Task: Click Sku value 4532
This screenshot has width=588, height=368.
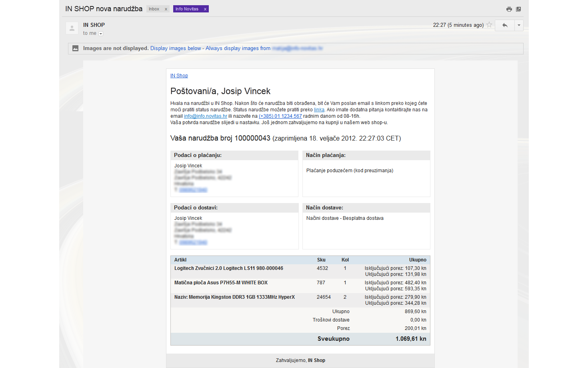Action: [x=322, y=268]
